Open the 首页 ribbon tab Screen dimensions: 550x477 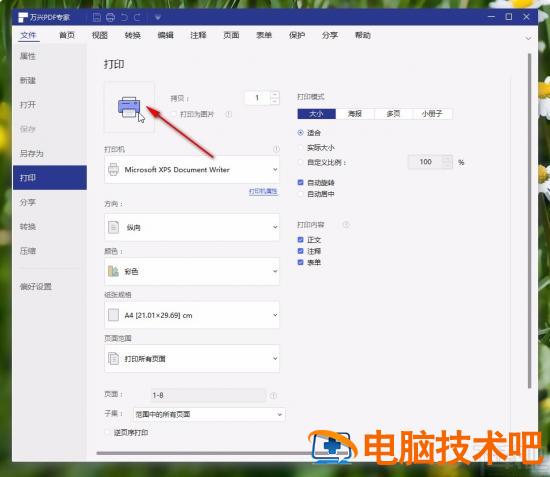tap(67, 35)
